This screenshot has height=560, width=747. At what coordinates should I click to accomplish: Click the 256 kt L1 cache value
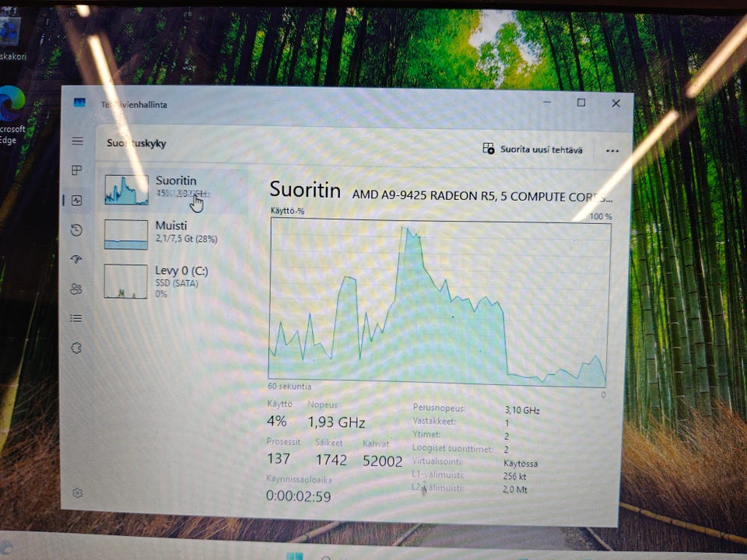click(514, 476)
